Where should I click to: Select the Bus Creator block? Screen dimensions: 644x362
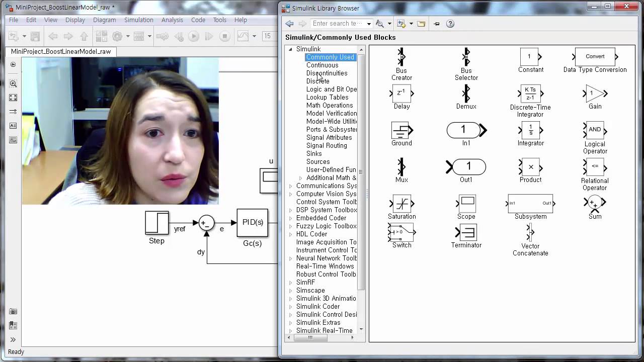point(401,57)
